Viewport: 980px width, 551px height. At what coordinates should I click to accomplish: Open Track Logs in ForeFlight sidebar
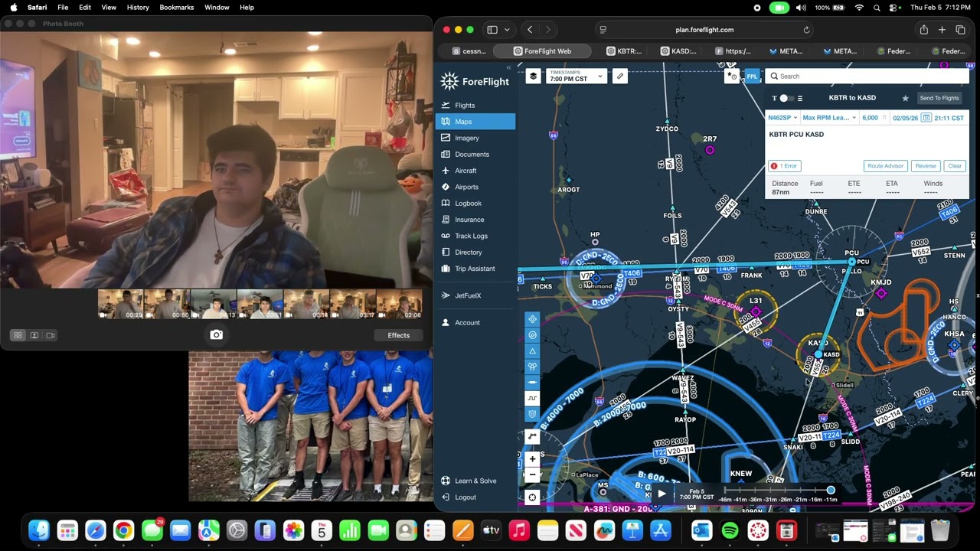click(x=475, y=236)
